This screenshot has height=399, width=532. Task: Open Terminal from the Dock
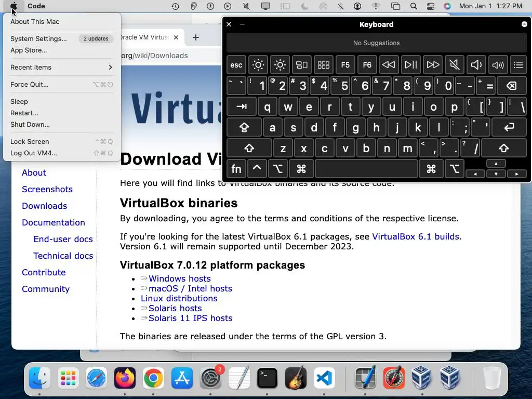[267, 378]
